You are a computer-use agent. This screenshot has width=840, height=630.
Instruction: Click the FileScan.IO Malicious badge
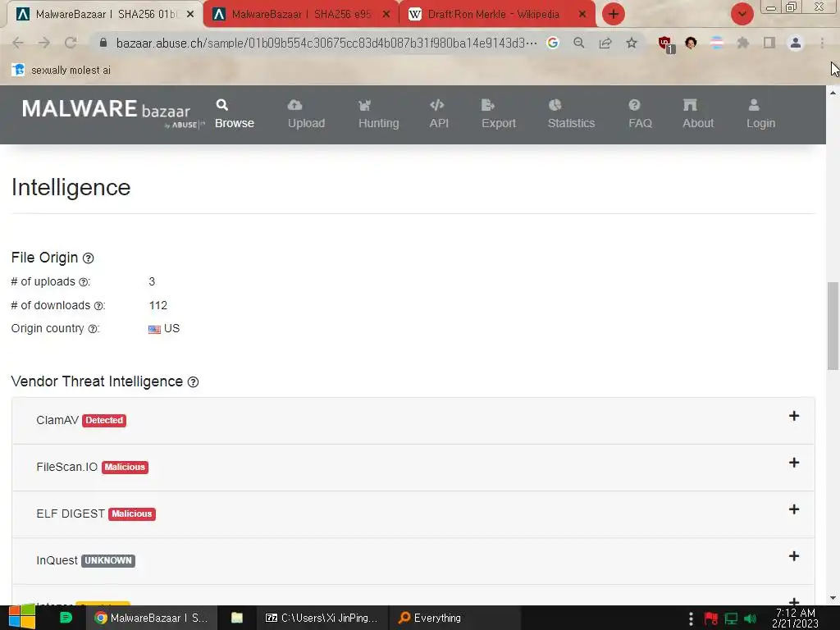(125, 467)
